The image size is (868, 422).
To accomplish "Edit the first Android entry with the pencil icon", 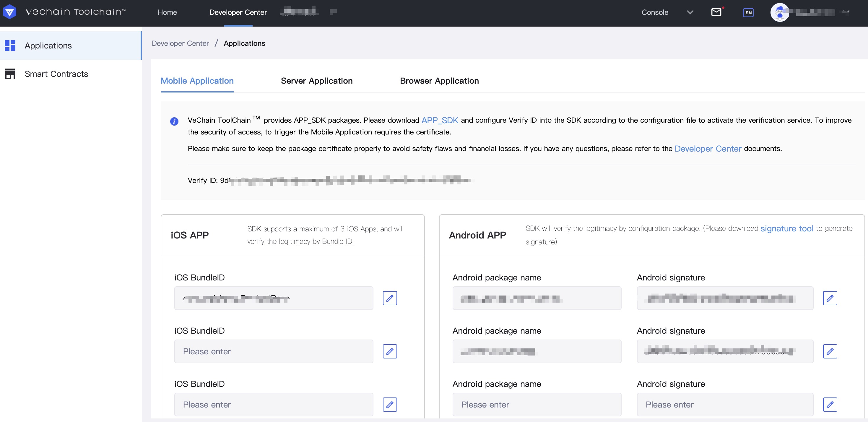I will 830,298.
